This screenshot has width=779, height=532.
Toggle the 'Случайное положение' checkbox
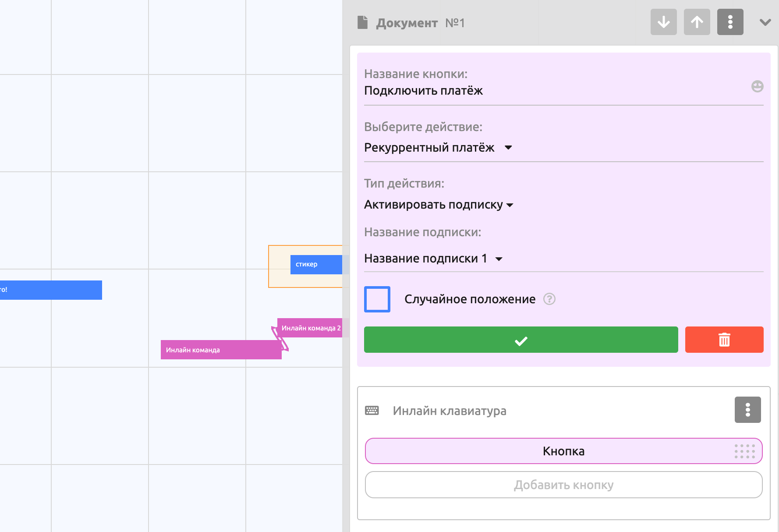click(377, 299)
